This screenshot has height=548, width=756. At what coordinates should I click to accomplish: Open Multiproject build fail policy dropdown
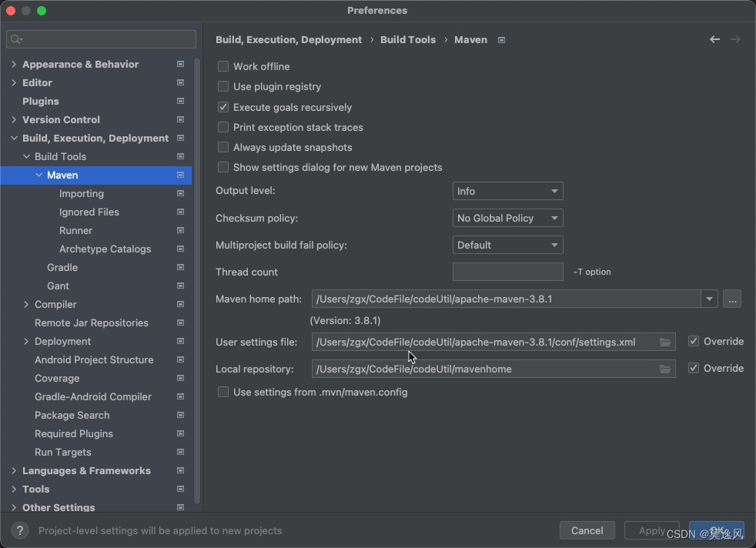point(507,246)
